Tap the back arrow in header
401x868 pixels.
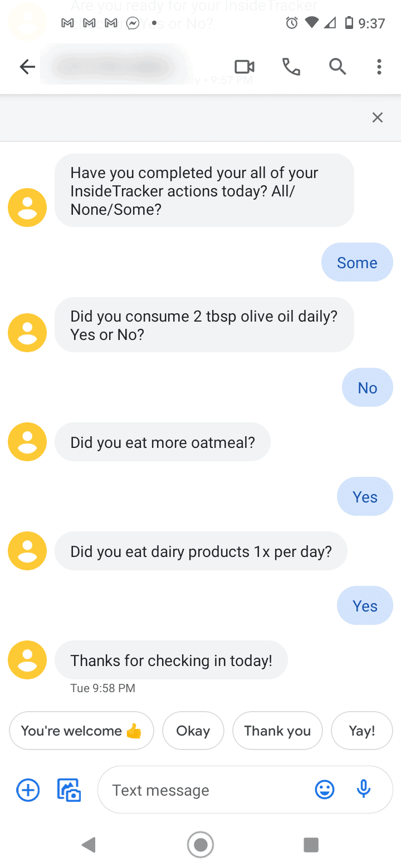pos(27,67)
